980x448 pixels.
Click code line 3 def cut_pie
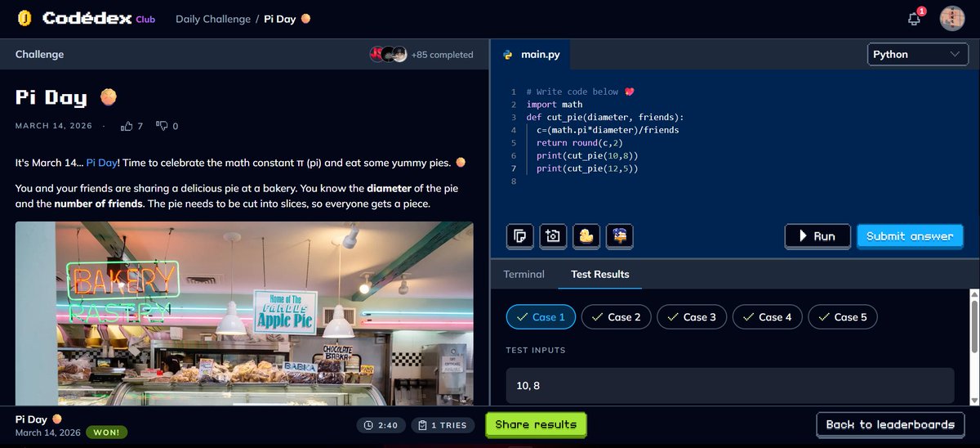605,117
